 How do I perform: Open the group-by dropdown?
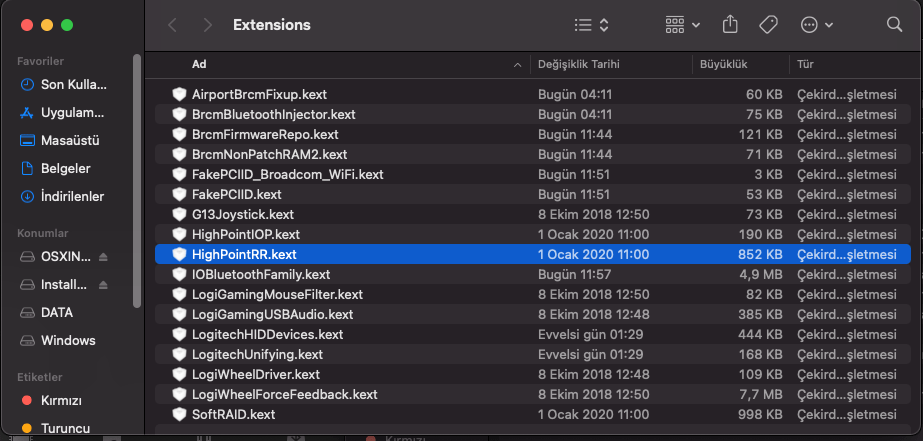tap(683, 24)
